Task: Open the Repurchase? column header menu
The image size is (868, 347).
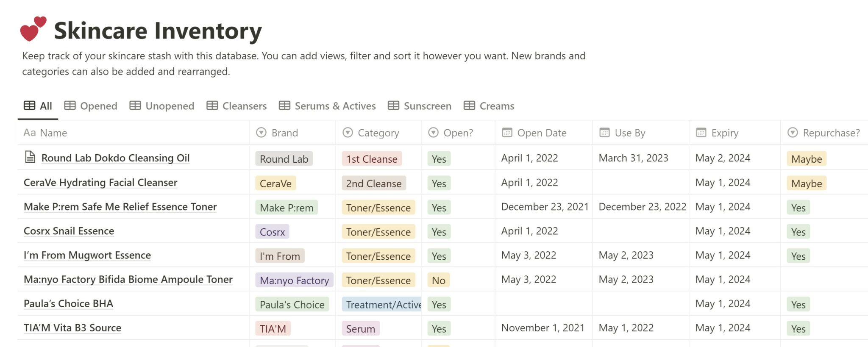Action: [831, 133]
